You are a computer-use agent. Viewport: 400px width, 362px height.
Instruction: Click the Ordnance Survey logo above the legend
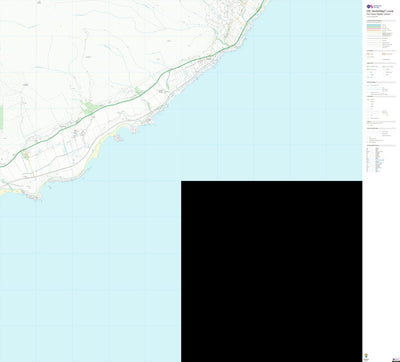pyautogui.click(x=374, y=6)
